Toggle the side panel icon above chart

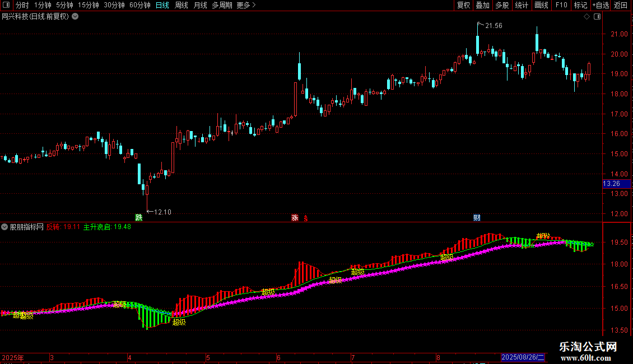coord(597,17)
